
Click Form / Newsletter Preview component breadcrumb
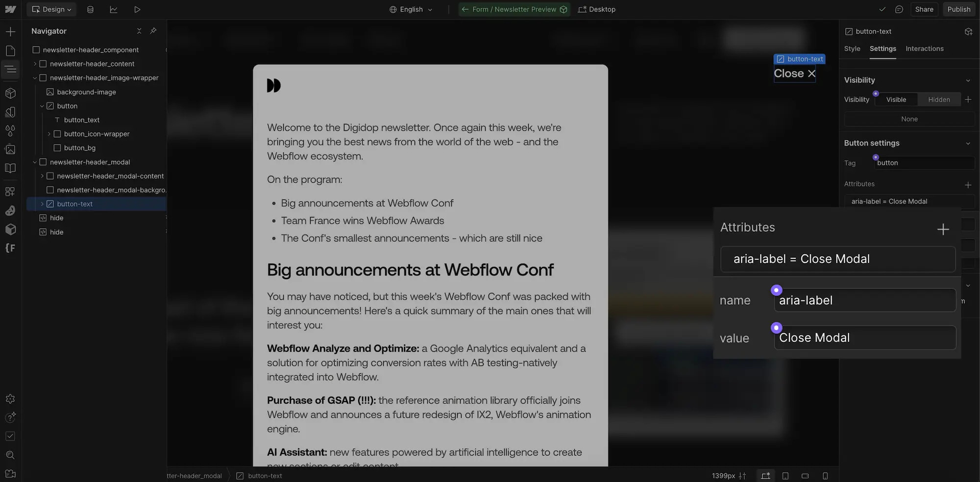pyautogui.click(x=514, y=9)
